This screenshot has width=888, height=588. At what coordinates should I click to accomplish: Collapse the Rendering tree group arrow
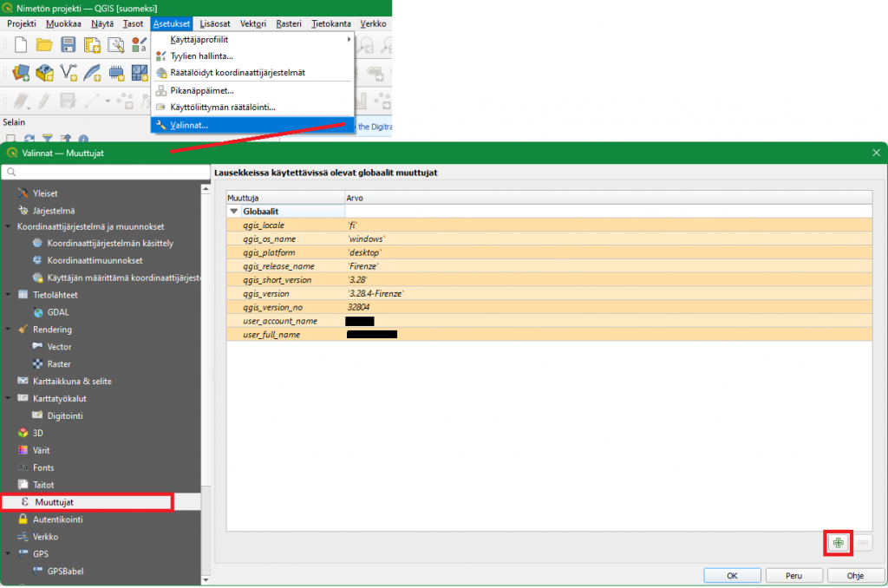[8, 329]
